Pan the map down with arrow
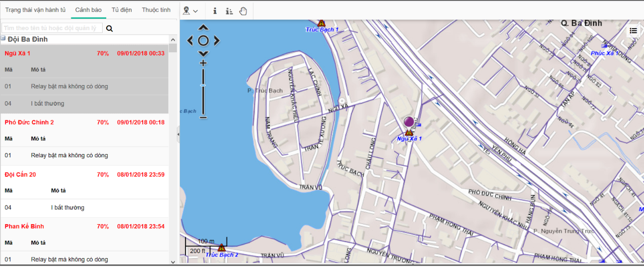This screenshot has height=267, width=644. (x=203, y=53)
